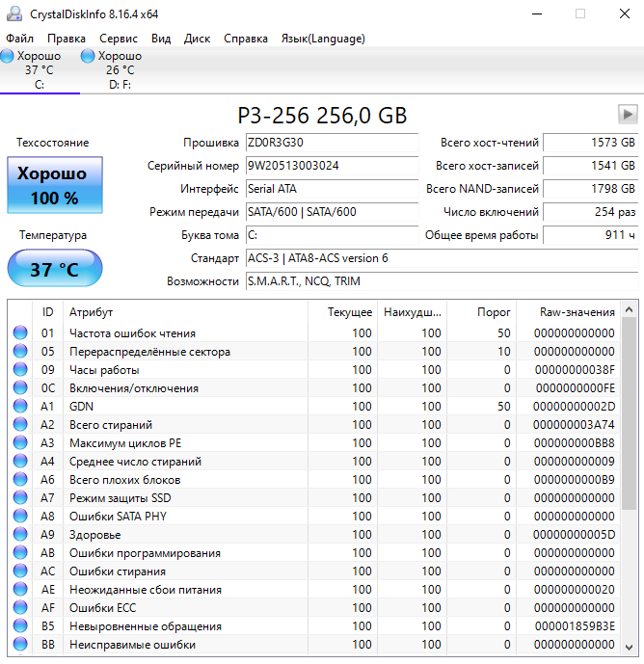The height and width of the screenshot is (664, 644).
Task: Click status orb for Частота ошибок чтения
Action: (20, 332)
